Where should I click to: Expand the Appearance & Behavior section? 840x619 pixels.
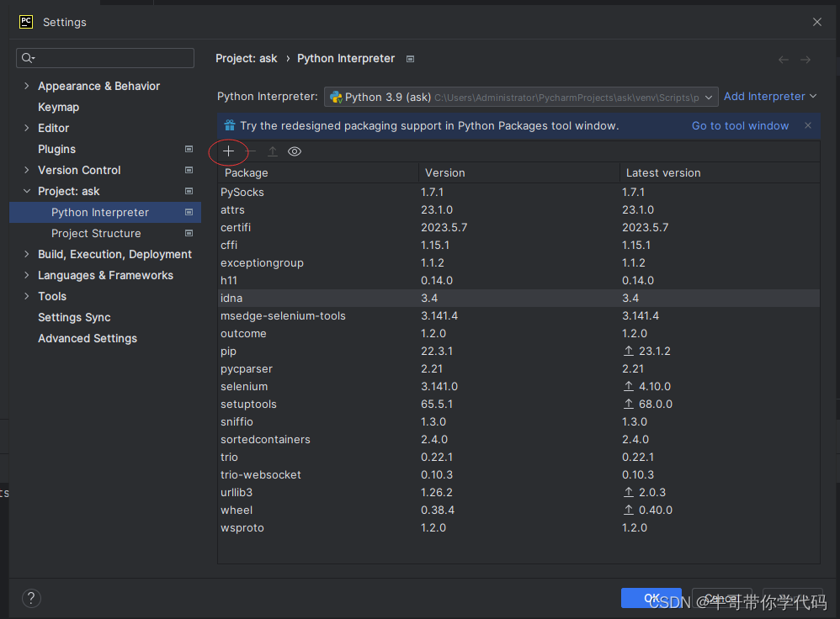(x=27, y=86)
